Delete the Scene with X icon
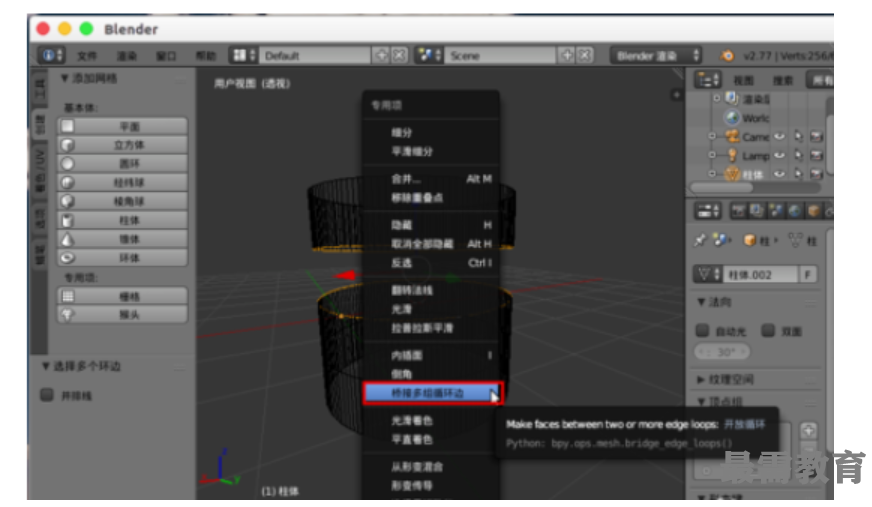This screenshot has width=872, height=507. [584, 56]
